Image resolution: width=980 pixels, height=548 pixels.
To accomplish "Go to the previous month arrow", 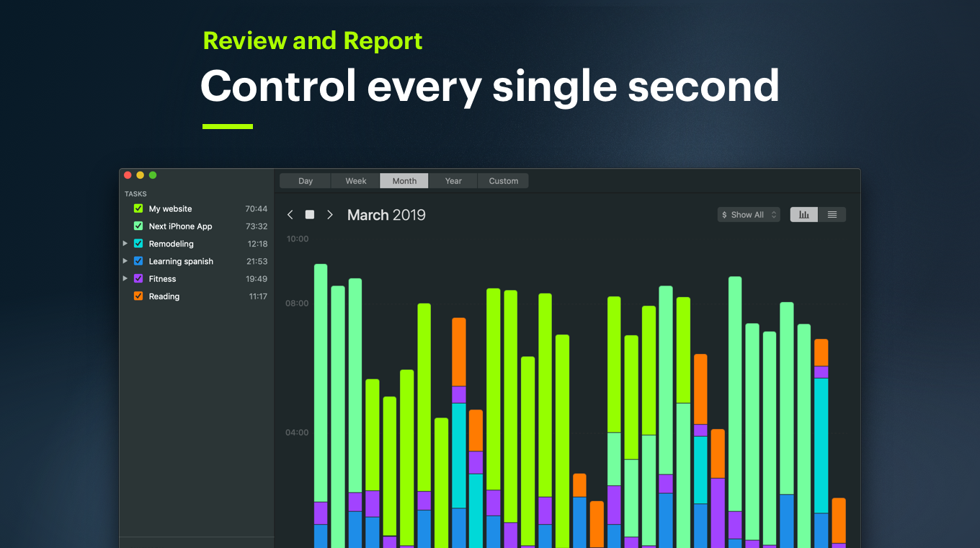I will pyautogui.click(x=290, y=215).
